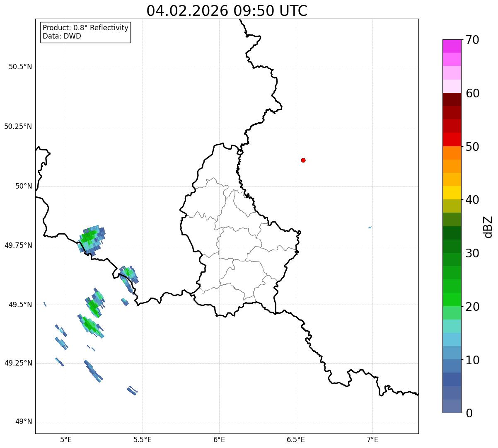Viewport: 498px width, 448px height.
Task: Click the colorbar tick label 50
Action: coord(472,147)
